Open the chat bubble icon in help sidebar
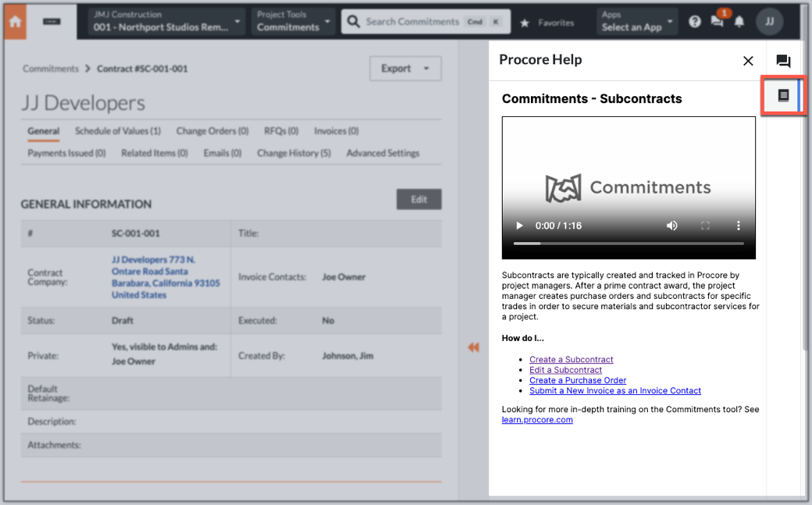This screenshot has width=812, height=505. pyautogui.click(x=783, y=61)
